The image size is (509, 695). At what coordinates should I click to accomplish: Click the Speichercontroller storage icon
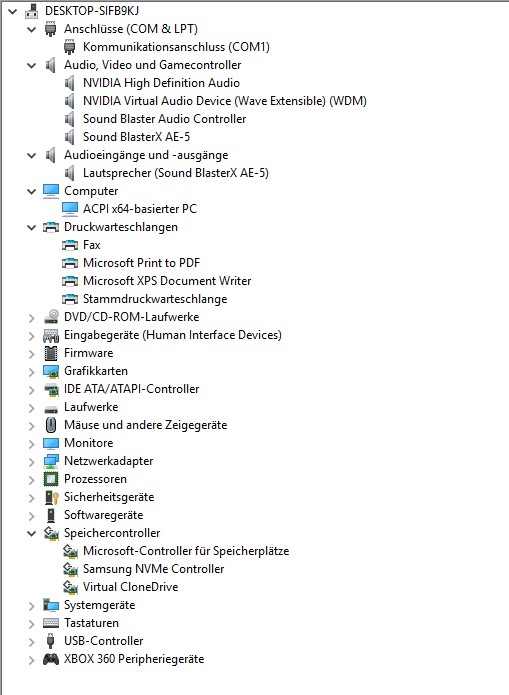(51, 533)
